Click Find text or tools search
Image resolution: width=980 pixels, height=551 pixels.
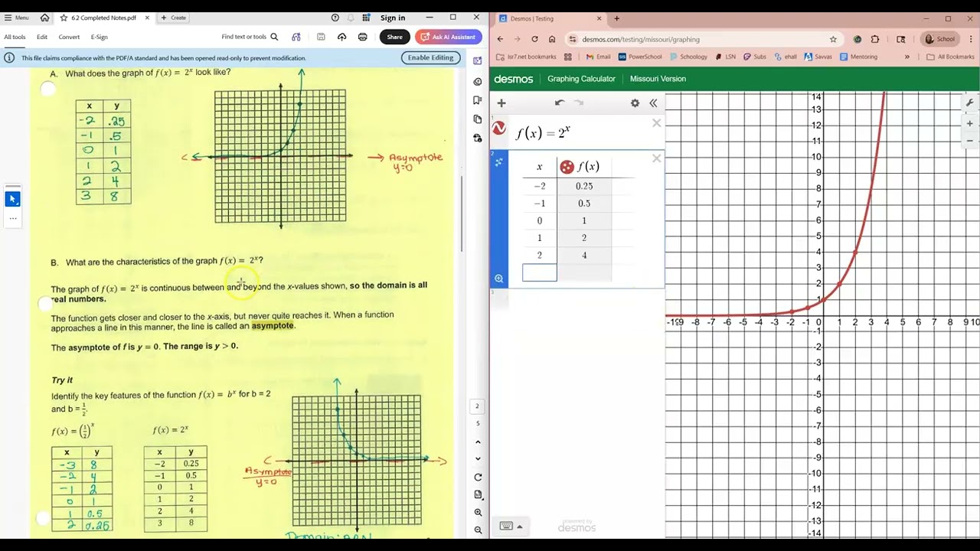tap(250, 37)
